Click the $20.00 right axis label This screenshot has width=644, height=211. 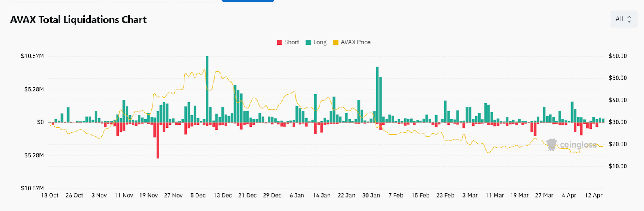(x=618, y=144)
